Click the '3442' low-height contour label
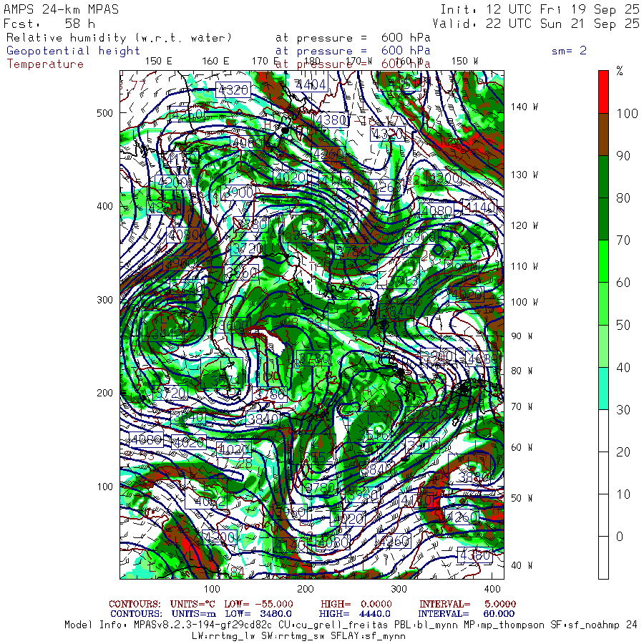 tap(167, 334)
